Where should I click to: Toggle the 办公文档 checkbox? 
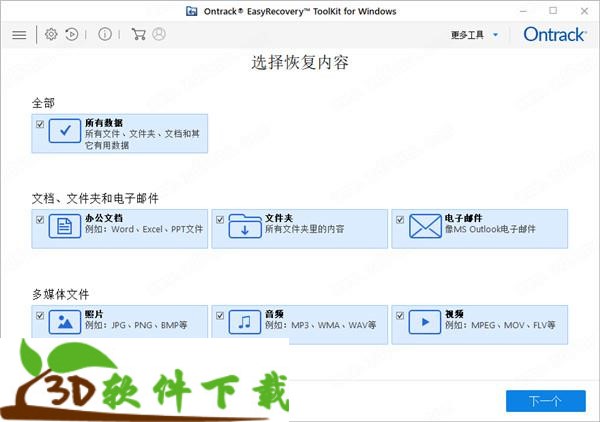(x=40, y=220)
